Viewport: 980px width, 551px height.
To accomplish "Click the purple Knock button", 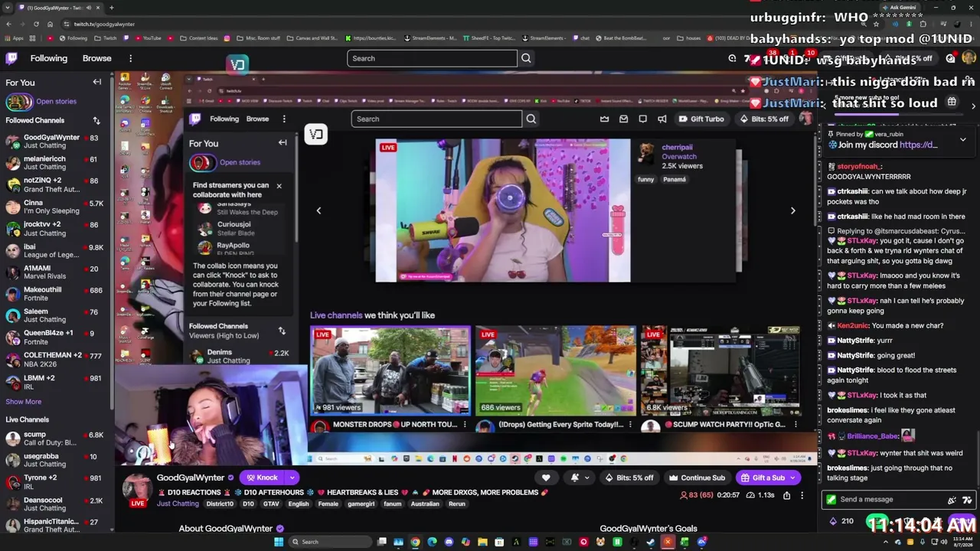I will click(x=263, y=478).
